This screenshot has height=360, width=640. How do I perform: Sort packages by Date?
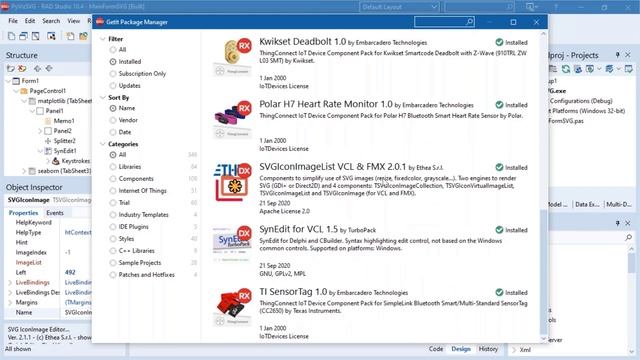click(113, 132)
